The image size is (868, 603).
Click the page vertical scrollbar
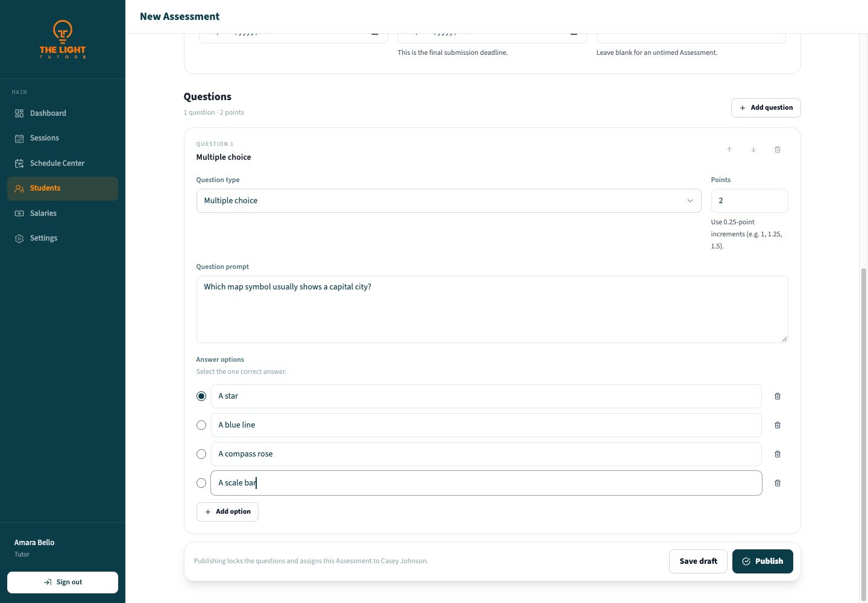point(863,434)
